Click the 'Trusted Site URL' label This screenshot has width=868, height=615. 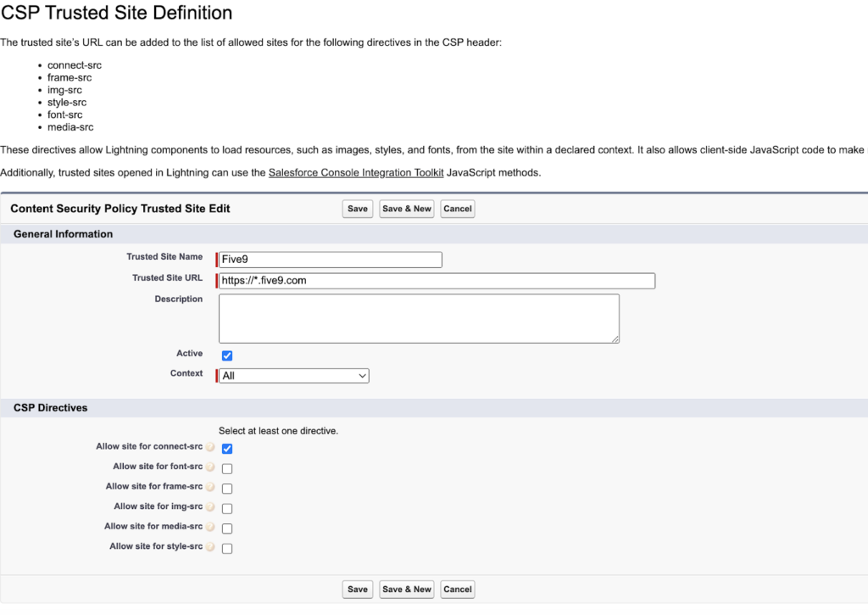[x=167, y=277]
